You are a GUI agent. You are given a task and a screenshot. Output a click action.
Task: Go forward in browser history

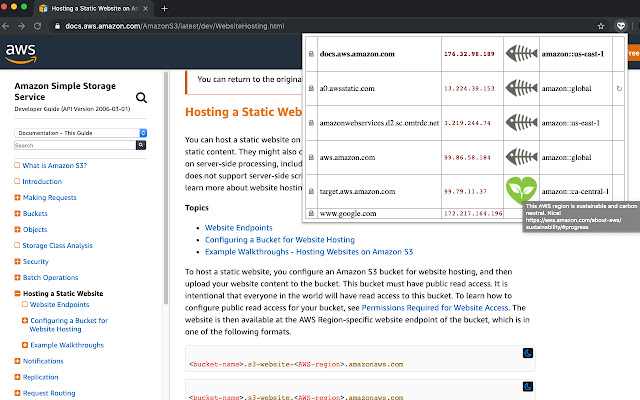[x=21, y=26]
